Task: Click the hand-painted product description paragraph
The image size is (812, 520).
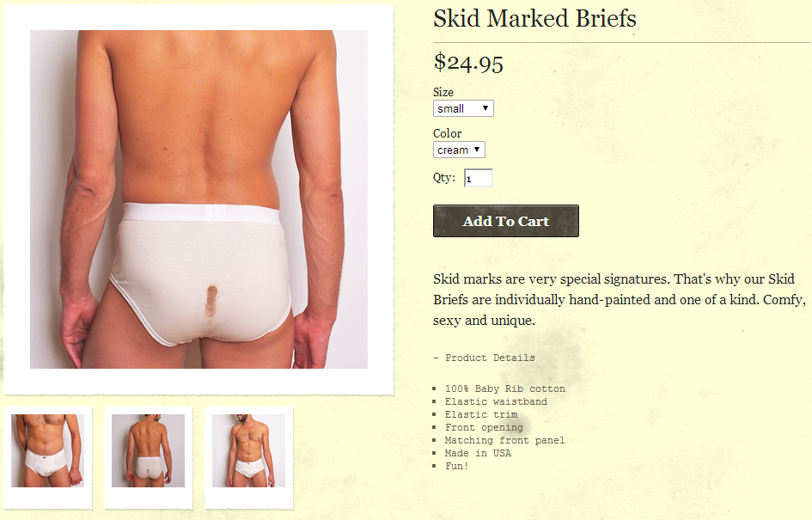Action: pos(620,300)
